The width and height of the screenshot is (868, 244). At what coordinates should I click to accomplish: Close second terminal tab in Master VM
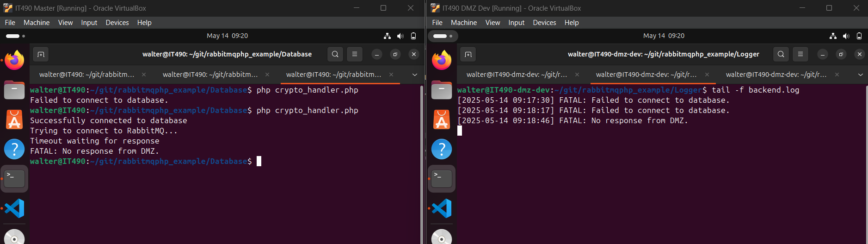267,75
